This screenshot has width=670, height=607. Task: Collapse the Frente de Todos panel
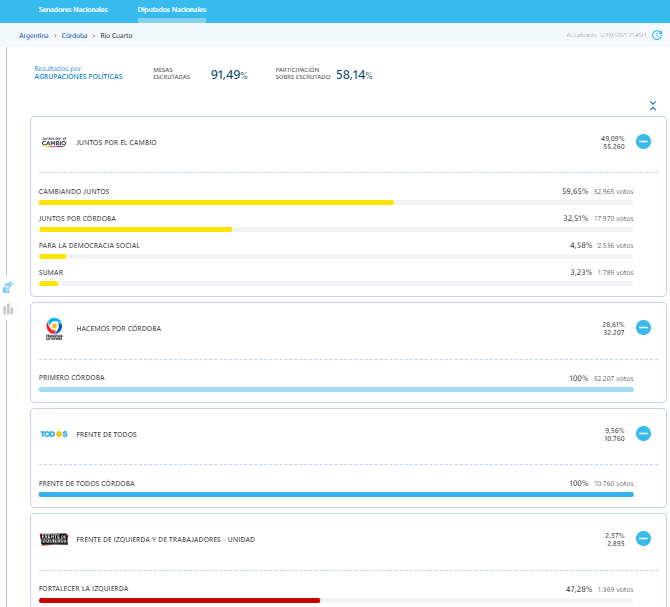(x=643, y=434)
